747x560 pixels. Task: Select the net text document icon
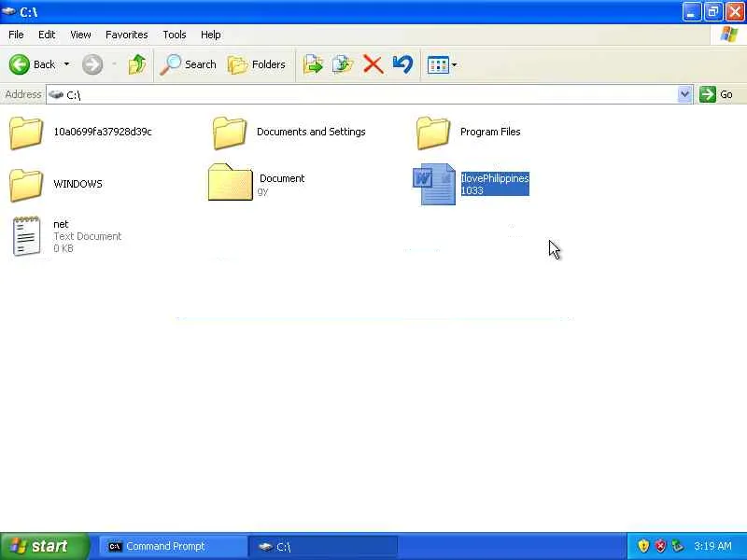26,236
